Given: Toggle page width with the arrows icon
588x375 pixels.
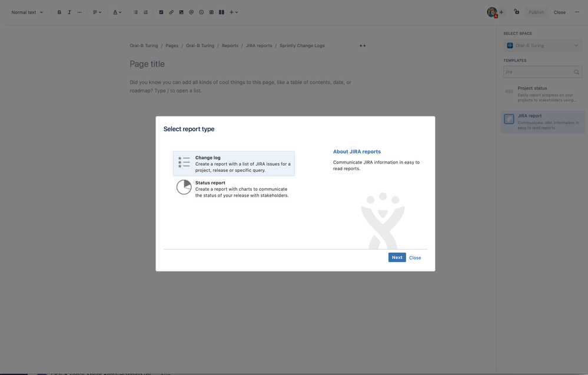Looking at the screenshot, I should (x=363, y=46).
